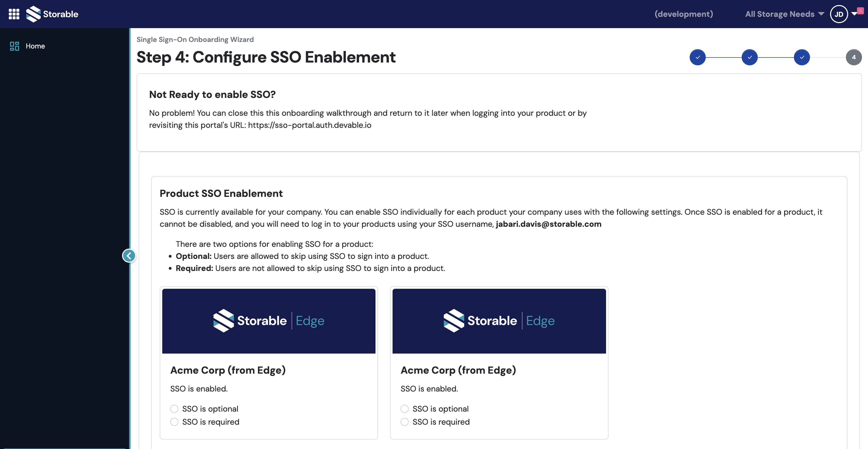The image size is (868, 449).
Task: Select 'SSO is required' on second Acme card
Action: point(404,422)
